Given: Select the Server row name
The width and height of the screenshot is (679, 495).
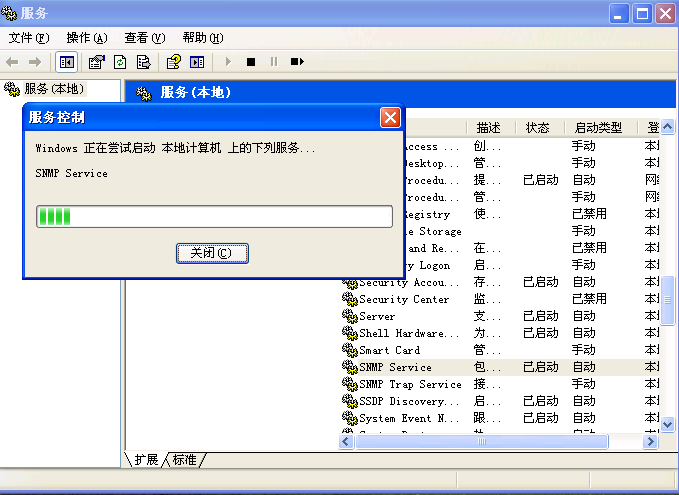Looking at the screenshot, I should pyautogui.click(x=377, y=316).
